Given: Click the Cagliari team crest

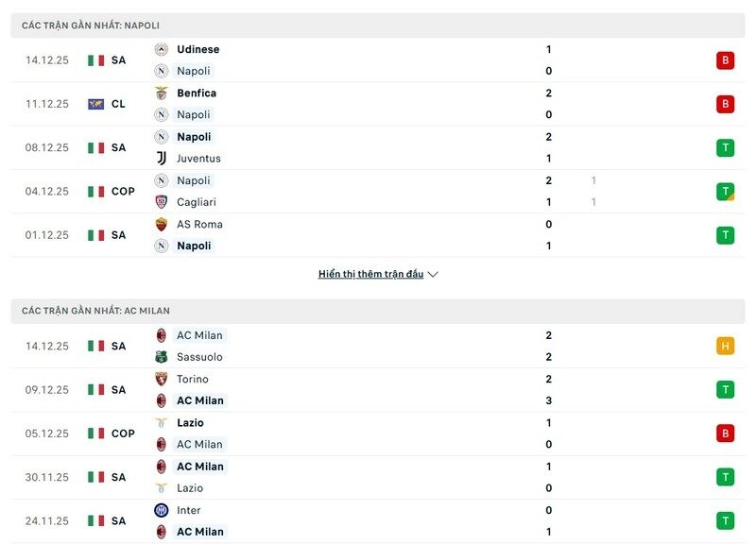Looking at the screenshot, I should pyautogui.click(x=159, y=201).
